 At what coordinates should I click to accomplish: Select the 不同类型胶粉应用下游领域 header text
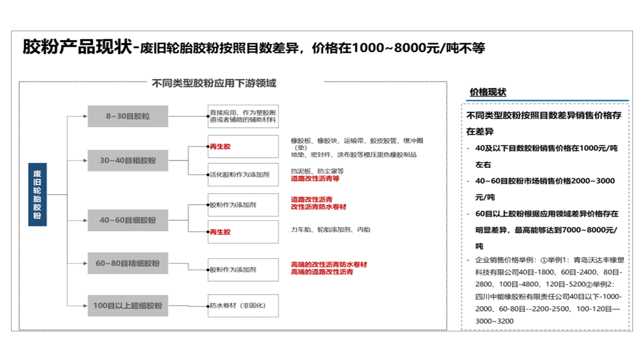(214, 83)
